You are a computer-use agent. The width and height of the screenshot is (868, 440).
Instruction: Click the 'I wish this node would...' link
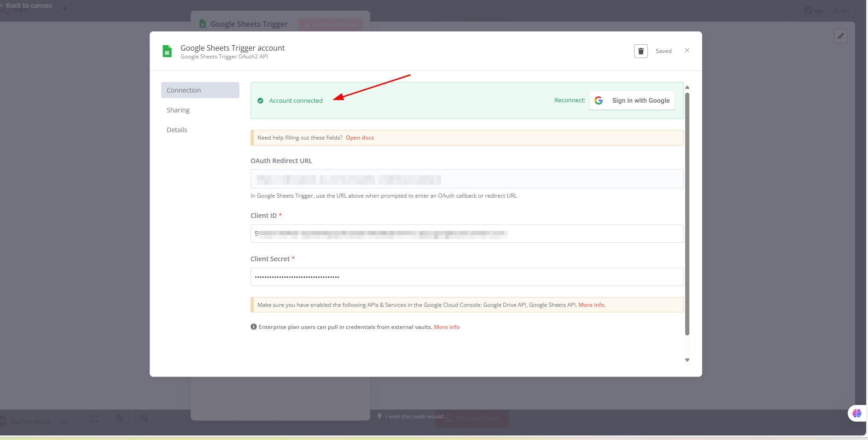(x=416, y=417)
